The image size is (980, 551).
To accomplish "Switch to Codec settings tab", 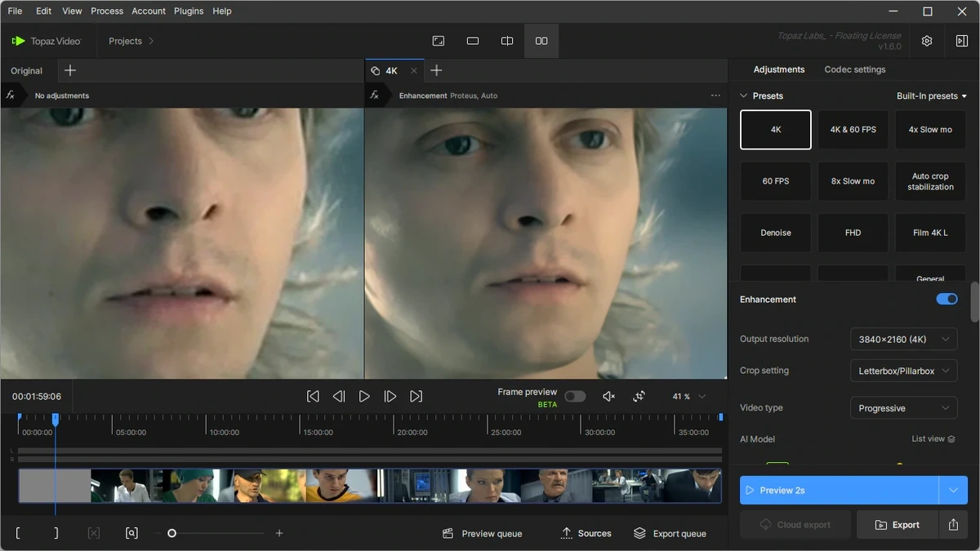I will coord(855,69).
